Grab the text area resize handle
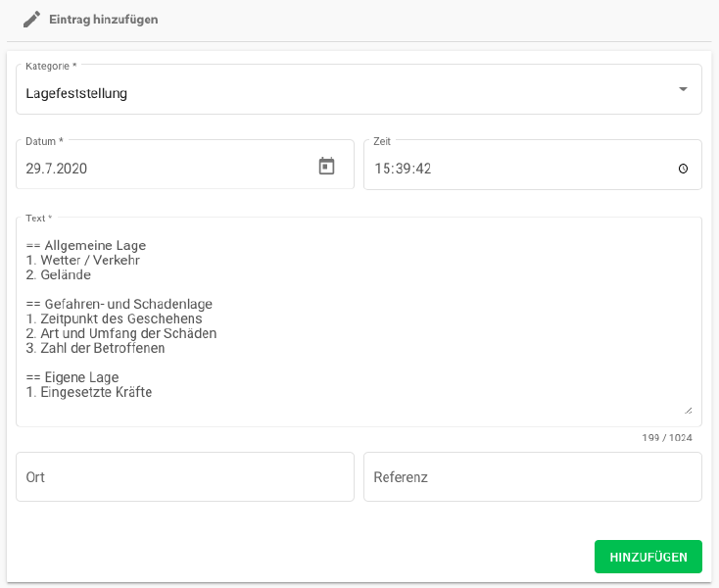 tap(688, 411)
